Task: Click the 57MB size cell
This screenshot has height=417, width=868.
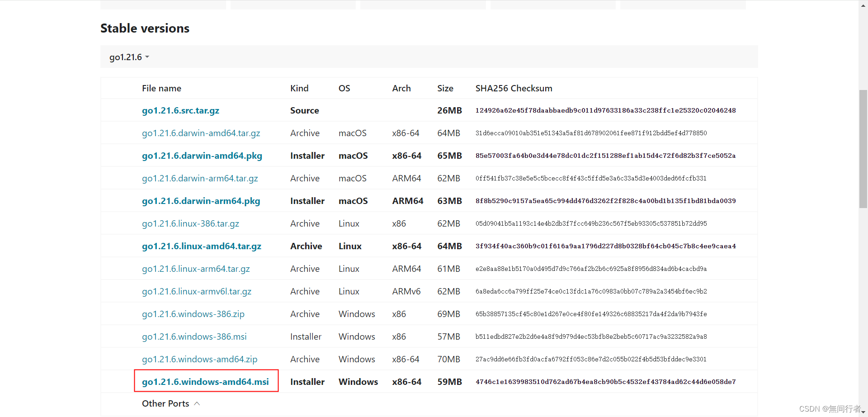Action: 448,336
